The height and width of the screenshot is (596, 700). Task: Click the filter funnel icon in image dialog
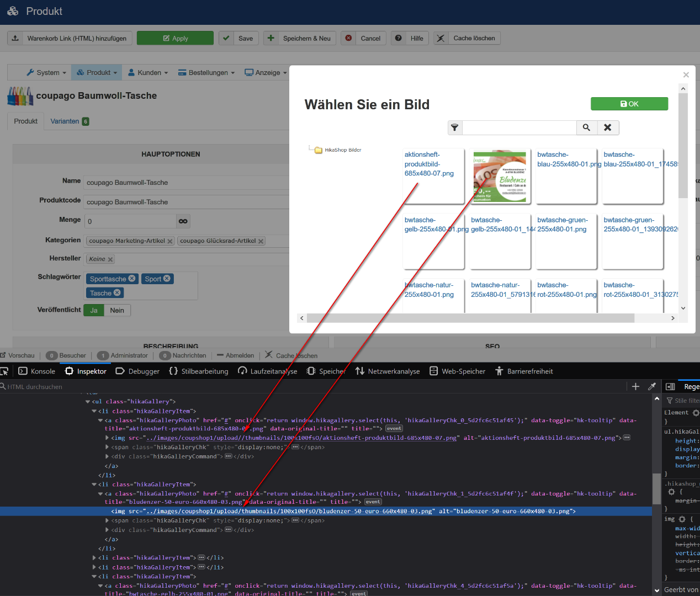(x=455, y=127)
